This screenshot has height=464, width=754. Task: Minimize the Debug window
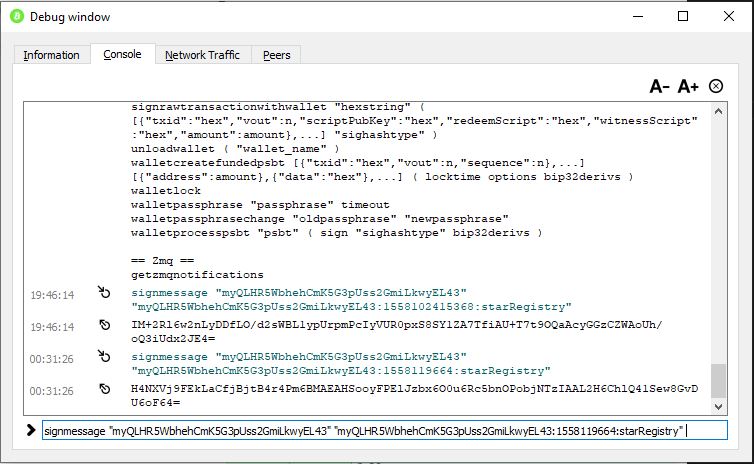tap(638, 16)
